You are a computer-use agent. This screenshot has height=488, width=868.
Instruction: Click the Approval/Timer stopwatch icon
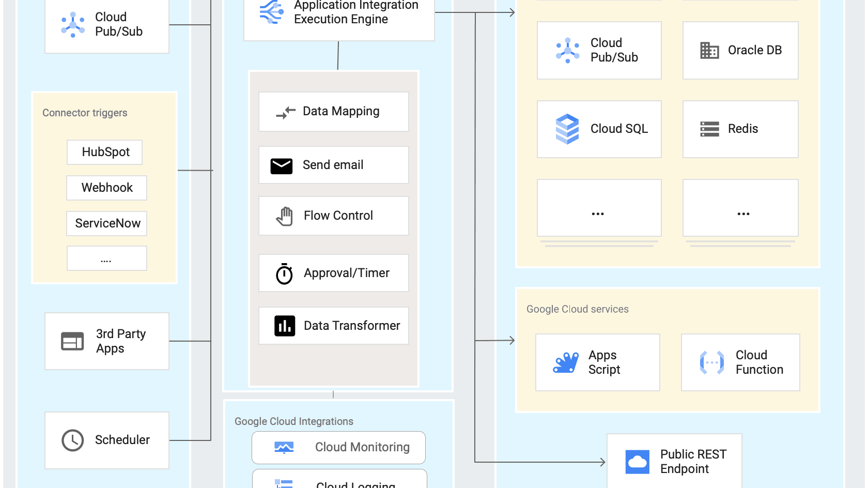point(284,273)
